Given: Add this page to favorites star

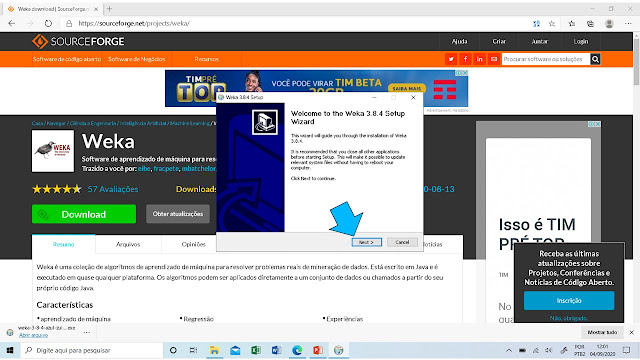Looking at the screenshot, I should click(x=552, y=24).
